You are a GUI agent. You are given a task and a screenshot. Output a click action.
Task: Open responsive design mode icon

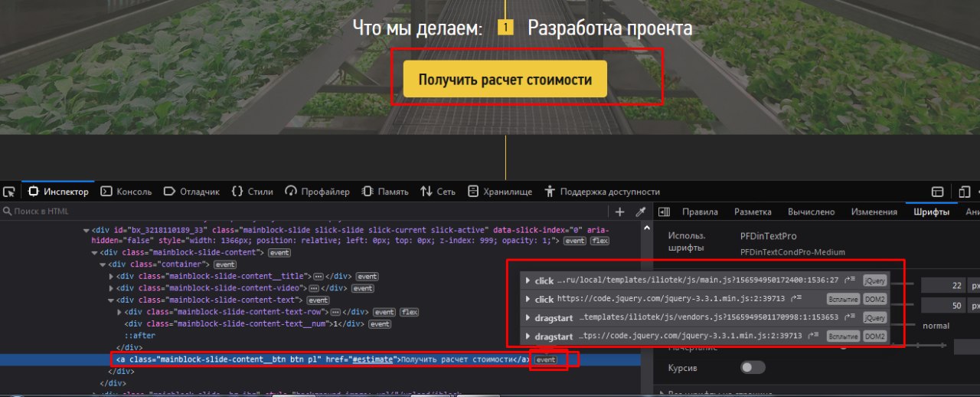(965, 192)
